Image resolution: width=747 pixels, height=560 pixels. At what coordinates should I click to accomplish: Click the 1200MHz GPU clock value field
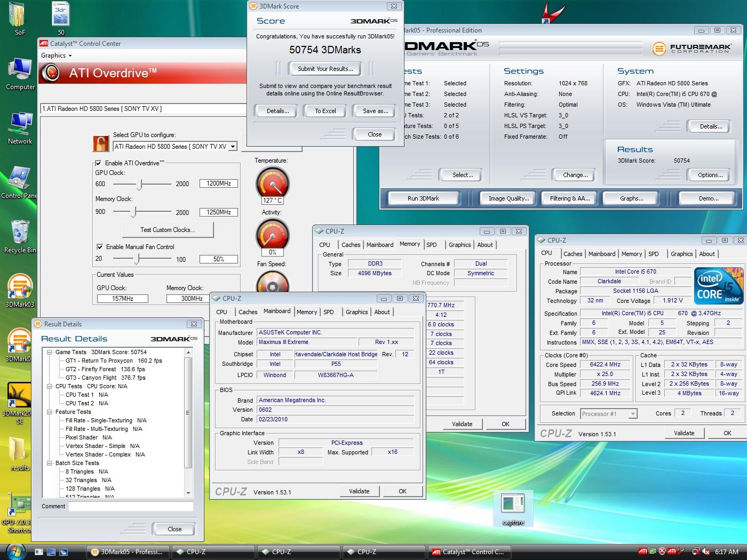click(x=218, y=183)
